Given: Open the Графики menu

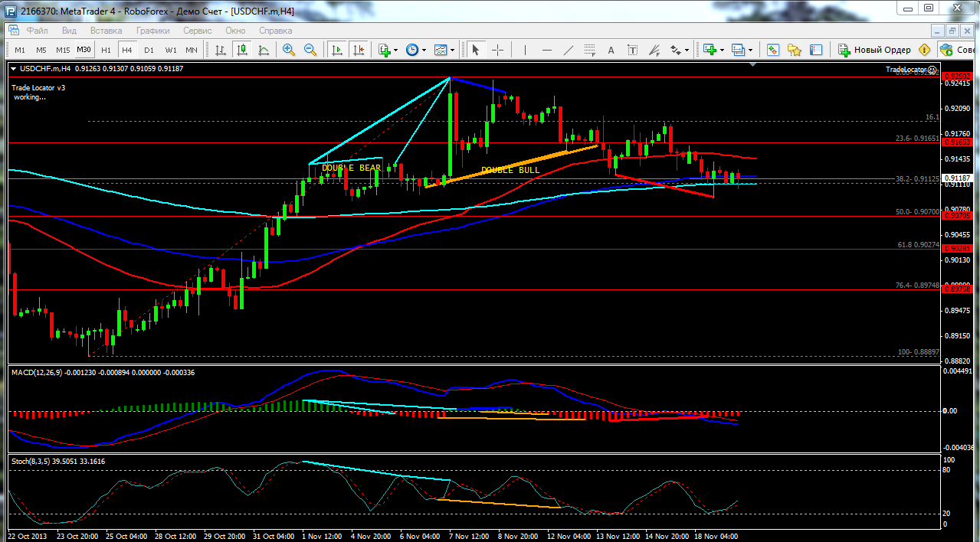Looking at the screenshot, I should pyautogui.click(x=153, y=31).
